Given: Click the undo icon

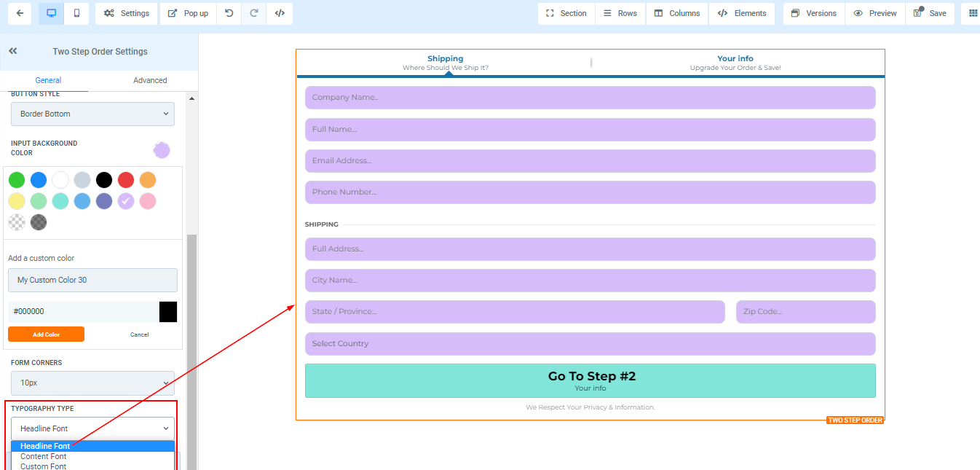Looking at the screenshot, I should (x=229, y=13).
